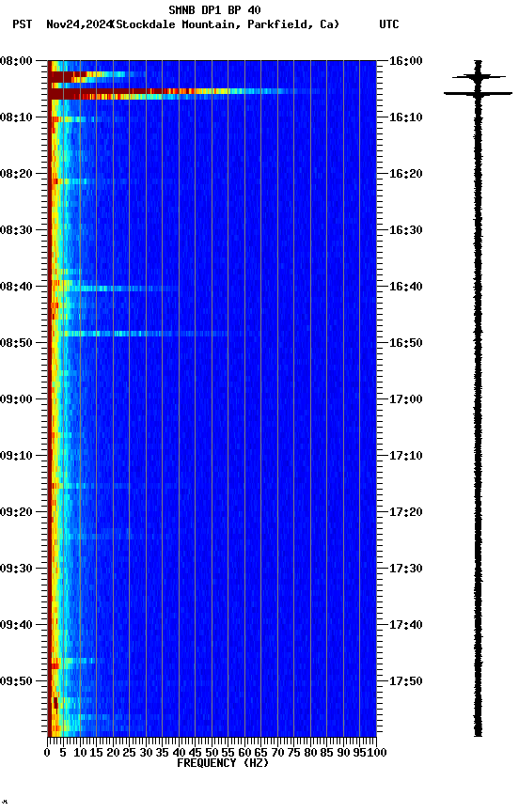The width and height of the screenshot is (519, 812).
Task: Click the large seismogram spike near 16:06
Action: click(x=478, y=94)
